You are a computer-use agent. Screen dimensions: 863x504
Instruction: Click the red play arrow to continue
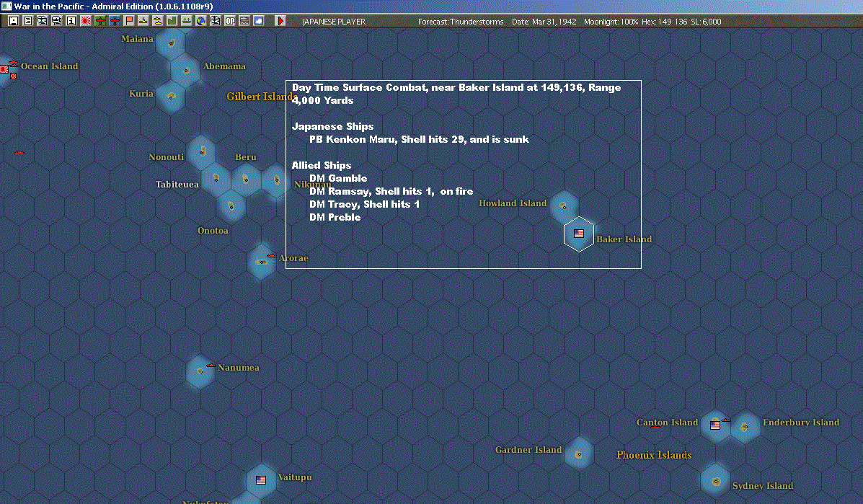coord(280,21)
